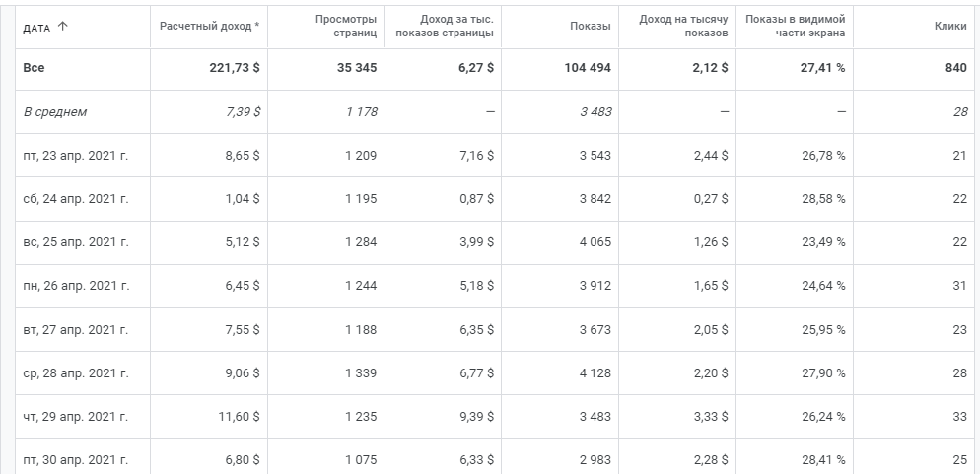
Task: Select the пт, 23 апр. 2021 г. row
Action: [76, 156]
